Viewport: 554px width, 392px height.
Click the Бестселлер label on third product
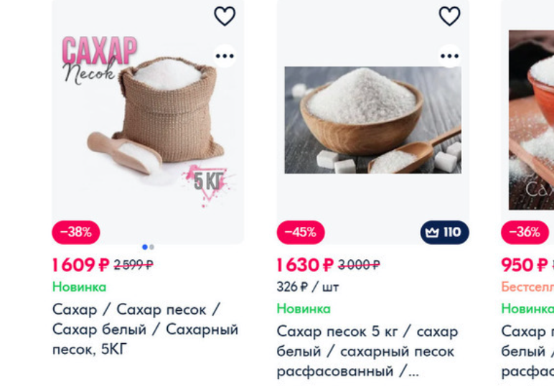527,287
